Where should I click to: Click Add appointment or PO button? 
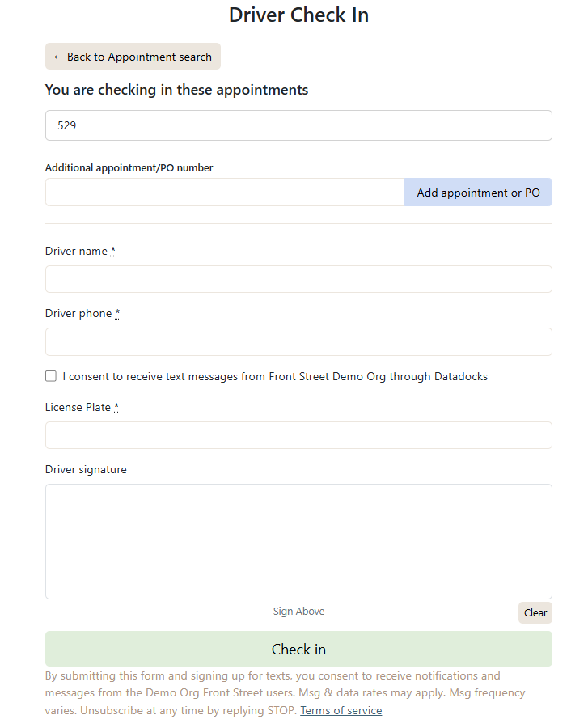pyautogui.click(x=478, y=192)
